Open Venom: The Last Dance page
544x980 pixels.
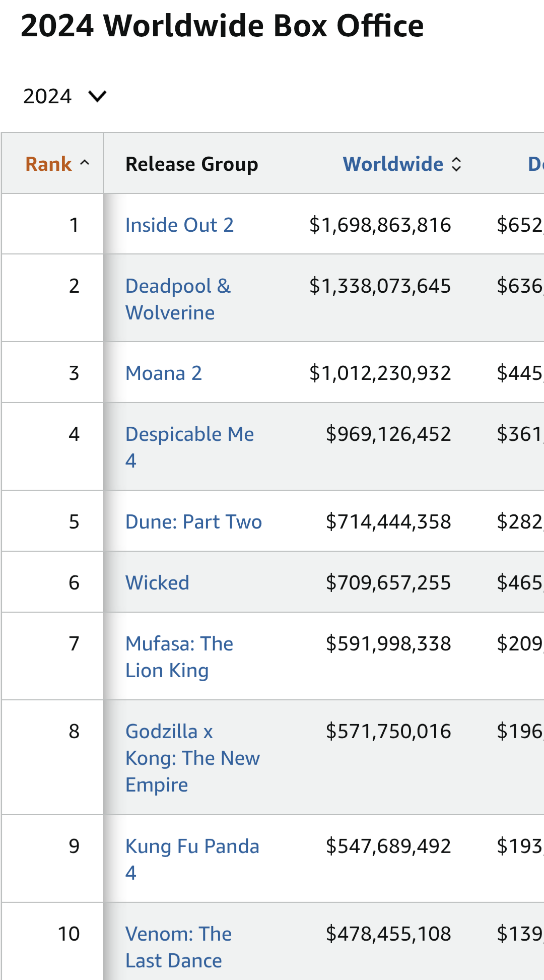[x=178, y=947]
